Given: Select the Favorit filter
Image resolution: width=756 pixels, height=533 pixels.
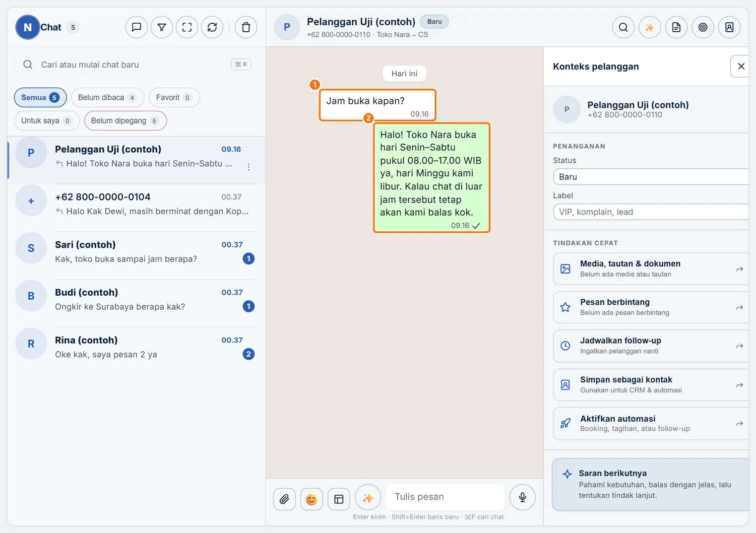Looking at the screenshot, I should tap(174, 97).
